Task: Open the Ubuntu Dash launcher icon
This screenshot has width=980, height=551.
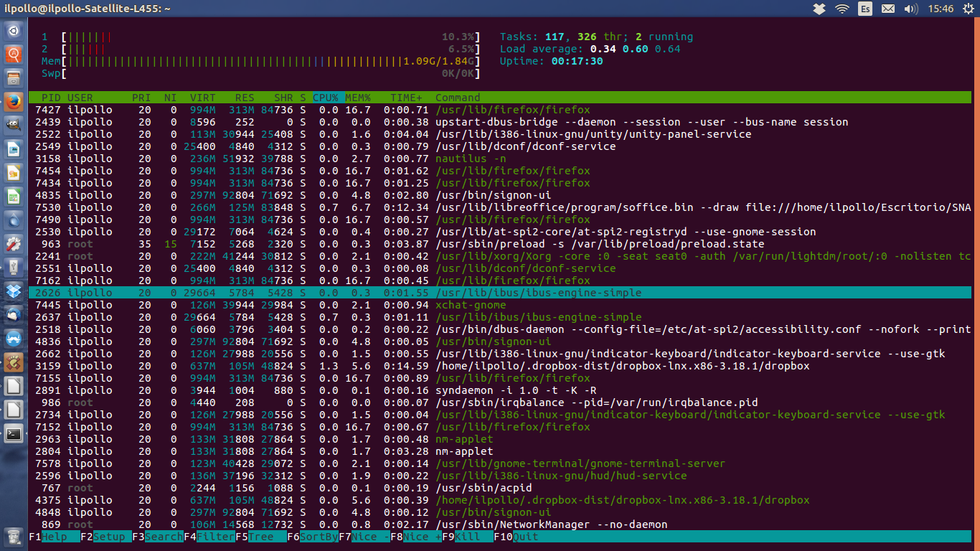Action: pos(14,31)
